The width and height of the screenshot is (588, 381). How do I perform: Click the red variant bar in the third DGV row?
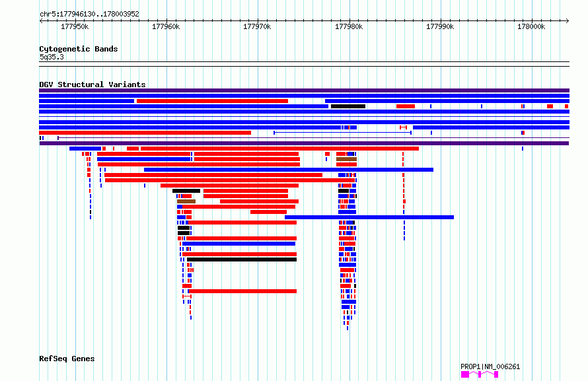click(x=212, y=101)
